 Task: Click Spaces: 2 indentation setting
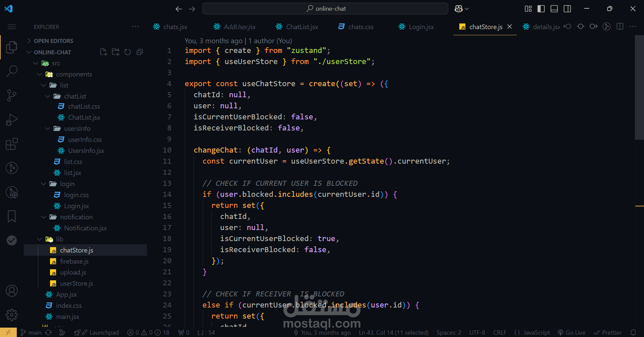(x=449, y=332)
